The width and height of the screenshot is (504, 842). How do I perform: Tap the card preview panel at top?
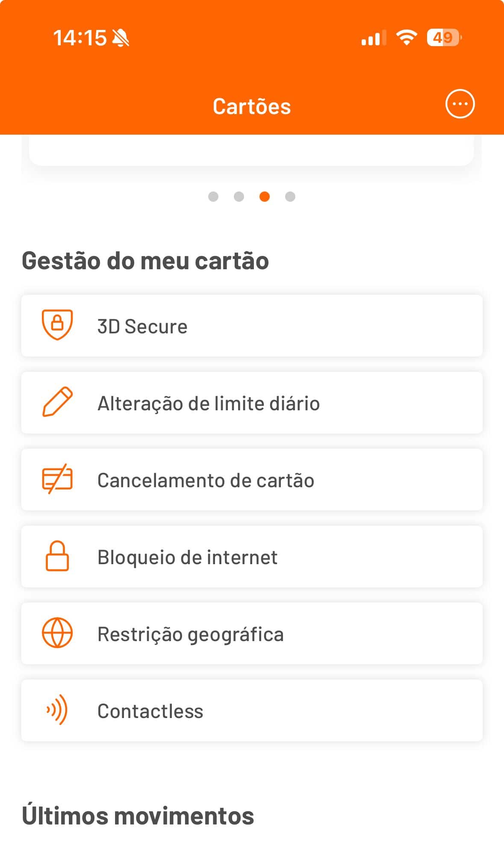pos(252,150)
